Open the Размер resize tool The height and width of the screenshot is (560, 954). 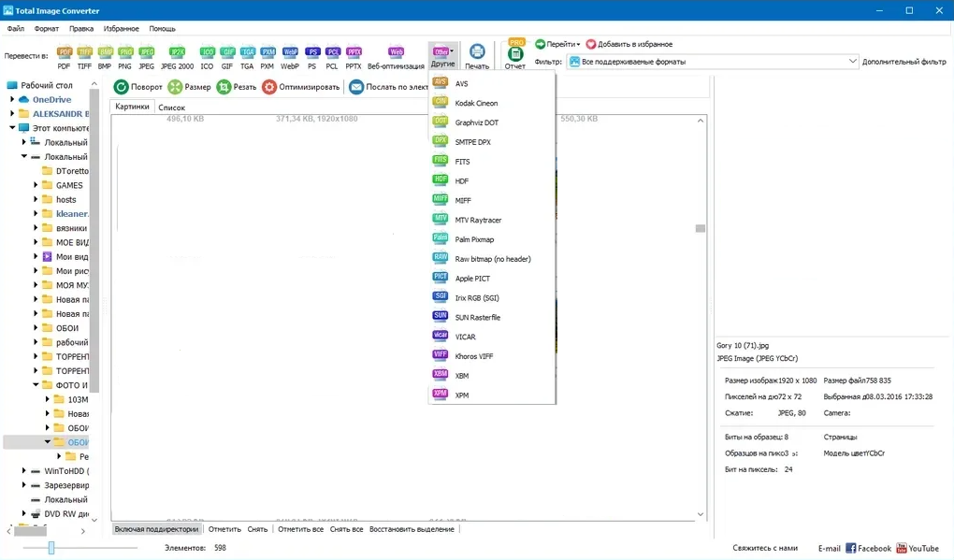point(189,87)
